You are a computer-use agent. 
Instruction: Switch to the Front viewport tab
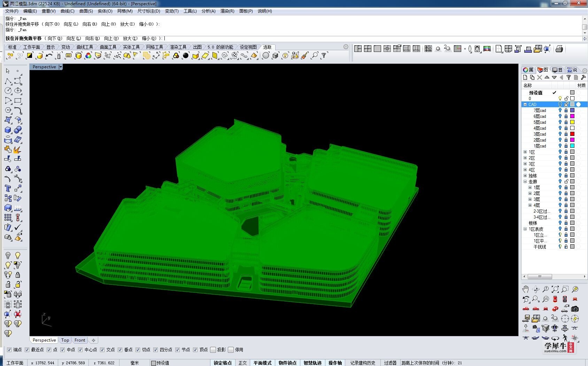[80, 340]
